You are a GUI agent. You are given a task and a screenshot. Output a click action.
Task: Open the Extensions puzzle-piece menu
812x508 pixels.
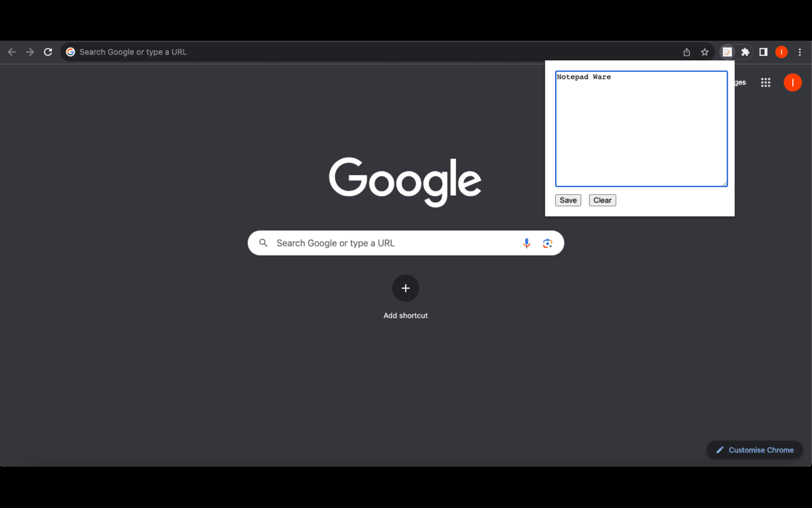pyautogui.click(x=745, y=52)
